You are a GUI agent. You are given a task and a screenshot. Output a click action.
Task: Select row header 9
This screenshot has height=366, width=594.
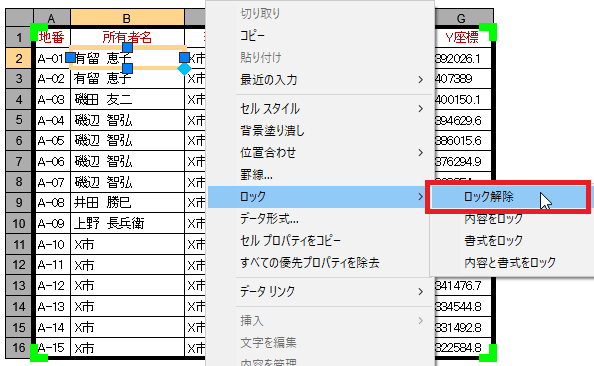19,202
